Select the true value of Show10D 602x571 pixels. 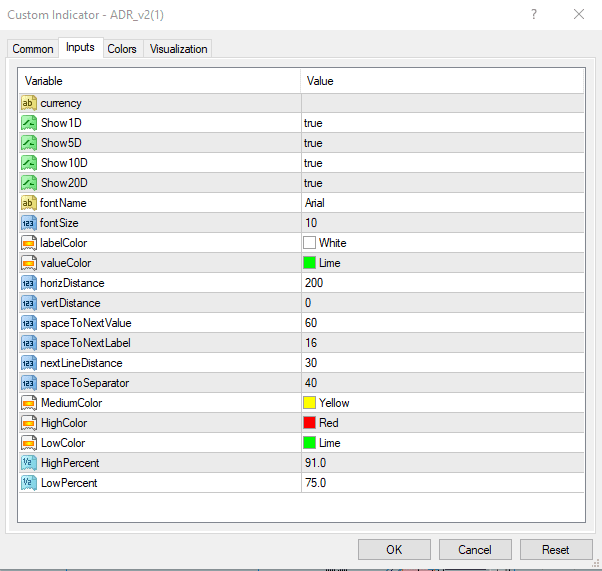313,163
